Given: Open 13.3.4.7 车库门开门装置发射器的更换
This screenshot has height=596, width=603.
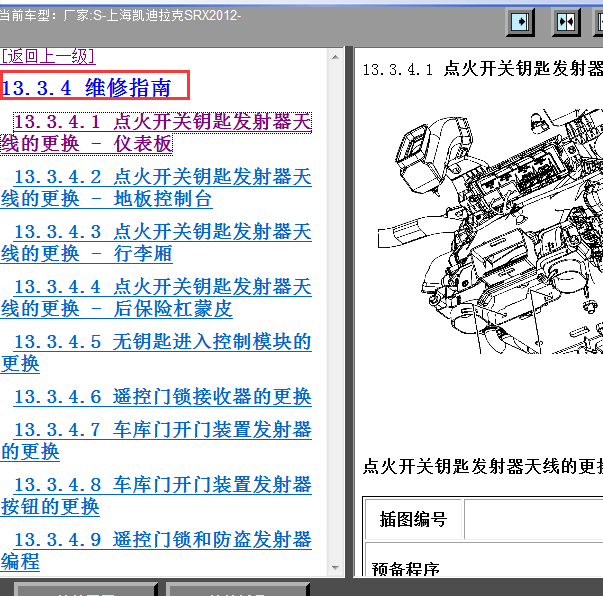Looking at the screenshot, I should 156,441.
